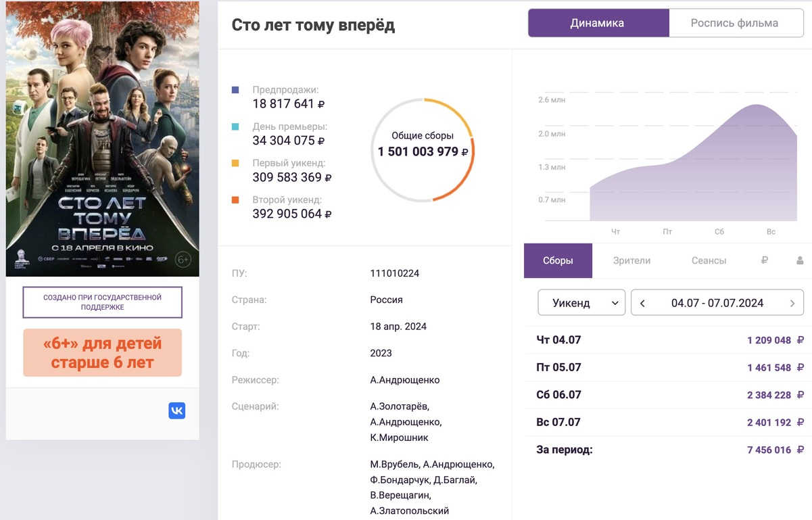The height and width of the screenshot is (520, 812).
Task: Open the Уикенд period dropdown
Action: point(580,302)
